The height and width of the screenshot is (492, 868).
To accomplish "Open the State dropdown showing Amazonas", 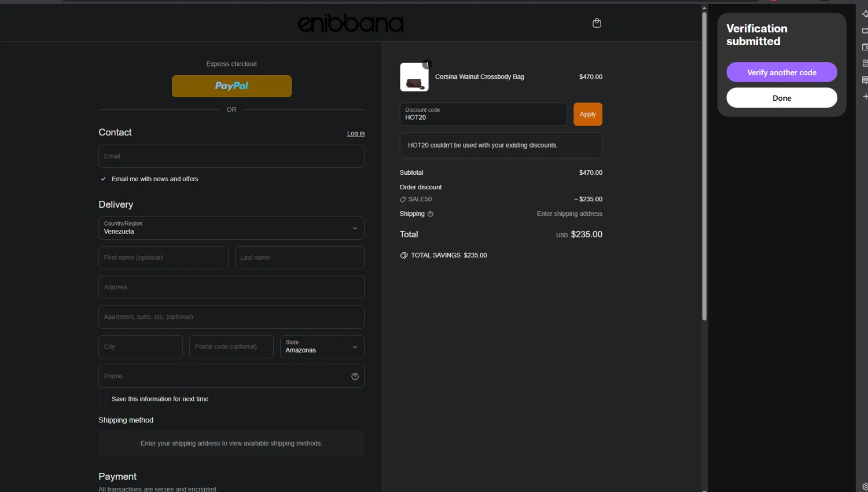I will click(x=322, y=347).
